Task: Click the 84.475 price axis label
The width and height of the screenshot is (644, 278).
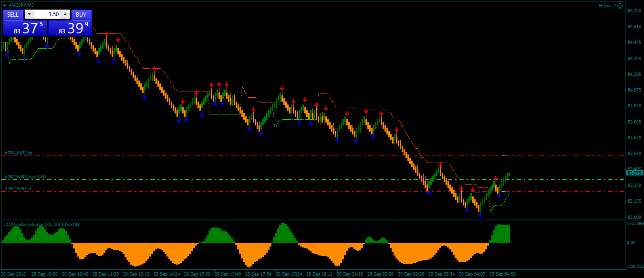Action: point(634,42)
